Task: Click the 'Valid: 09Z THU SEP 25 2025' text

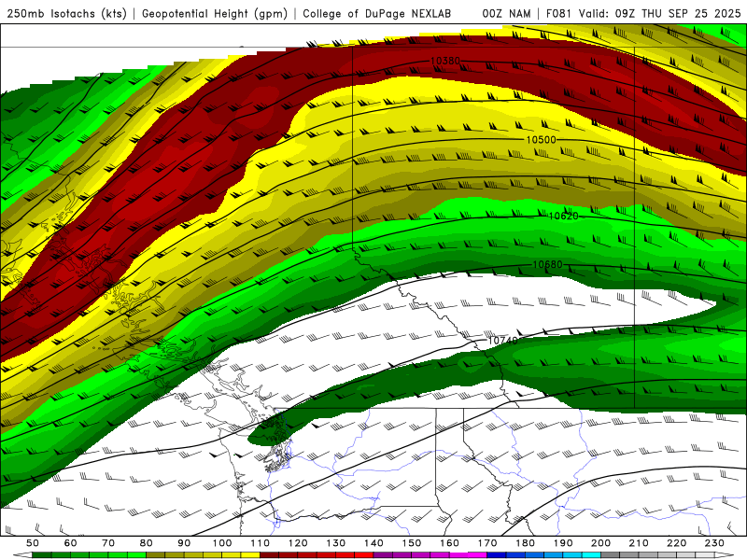Action: [659, 13]
